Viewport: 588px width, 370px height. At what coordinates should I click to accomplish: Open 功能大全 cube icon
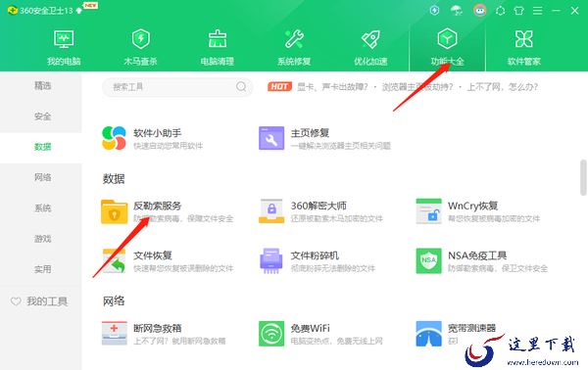coord(447,38)
